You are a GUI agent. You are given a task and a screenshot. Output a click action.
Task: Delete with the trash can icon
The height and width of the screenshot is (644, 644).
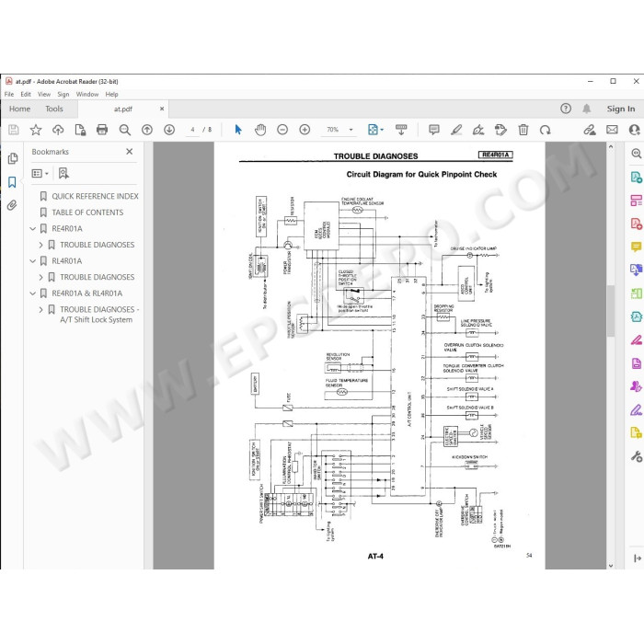[523, 130]
